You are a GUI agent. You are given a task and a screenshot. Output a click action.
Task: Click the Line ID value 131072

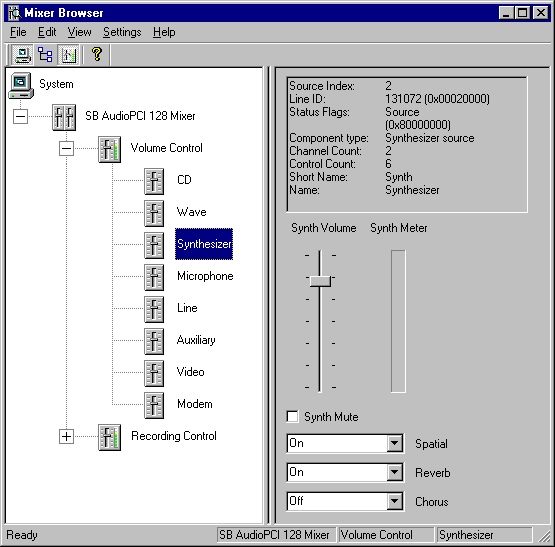point(437,99)
